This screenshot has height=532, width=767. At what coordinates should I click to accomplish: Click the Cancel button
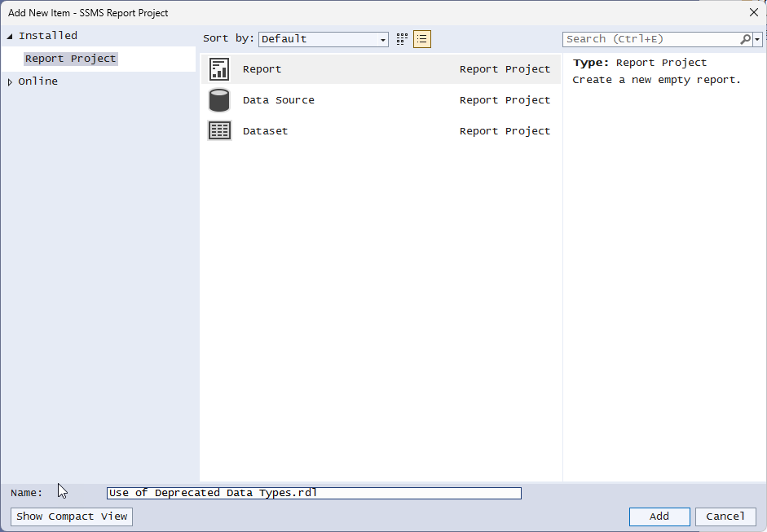(725, 517)
